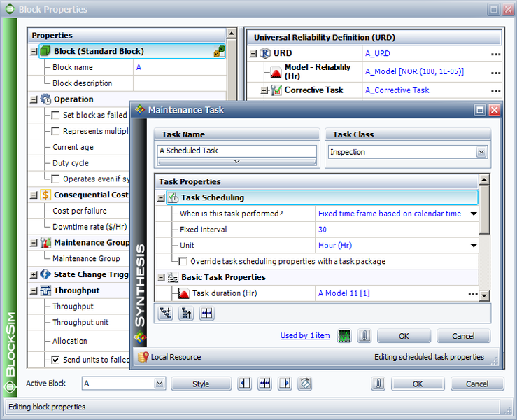Open the Task Class Inspection dropdown

click(x=481, y=152)
